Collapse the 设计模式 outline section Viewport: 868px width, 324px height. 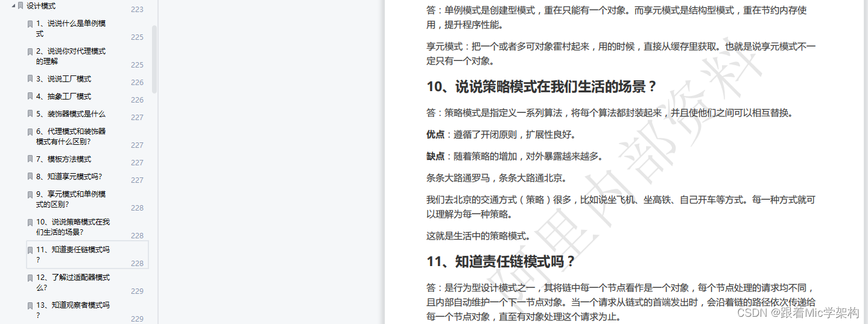click(13, 5)
